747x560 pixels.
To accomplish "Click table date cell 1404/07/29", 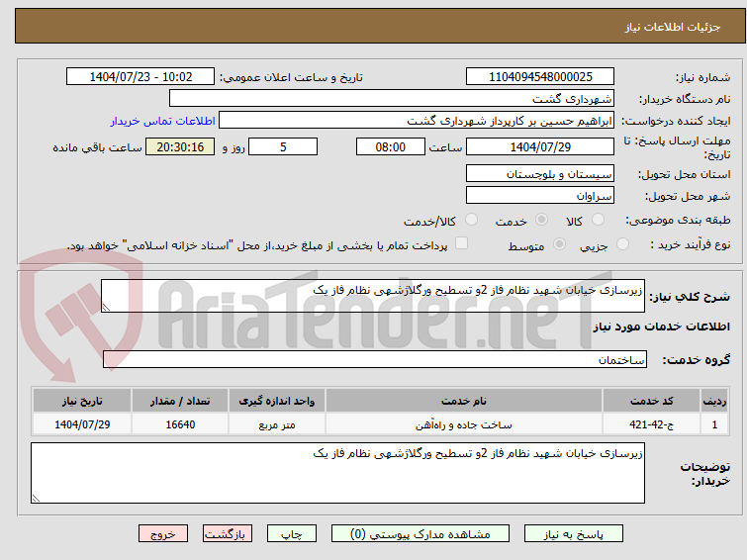I will pos(82,424).
